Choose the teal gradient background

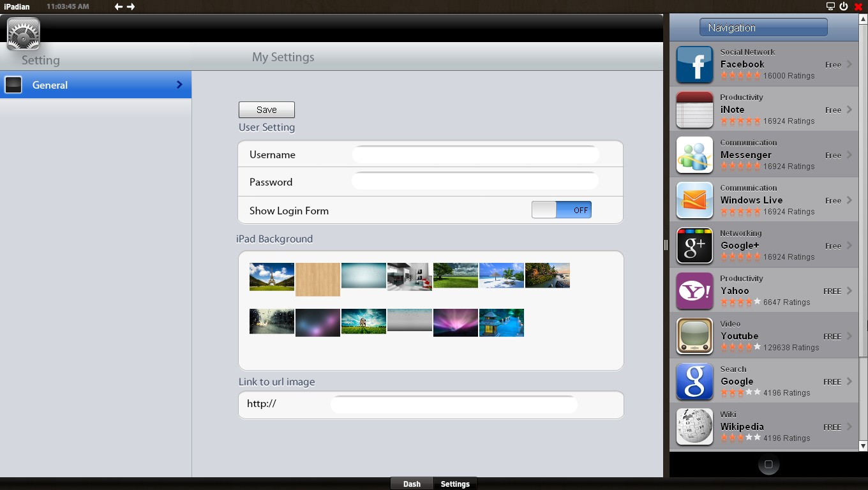[364, 276]
